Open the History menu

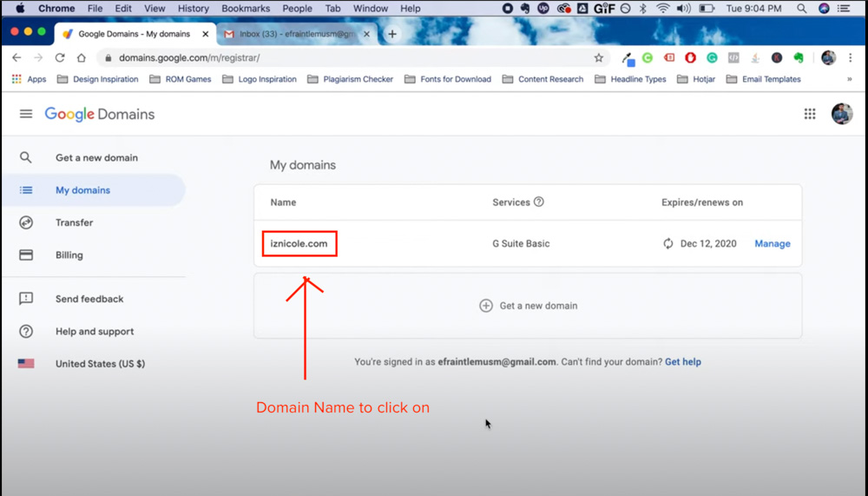[194, 9]
